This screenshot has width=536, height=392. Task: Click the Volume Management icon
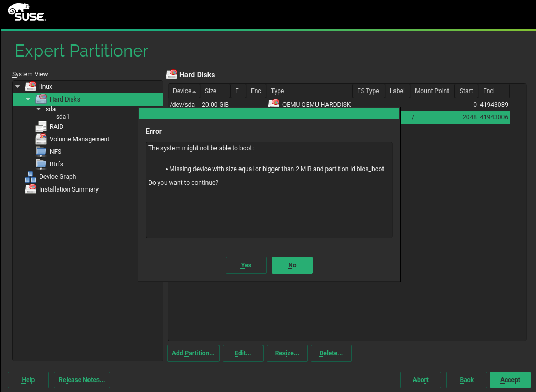tap(41, 139)
